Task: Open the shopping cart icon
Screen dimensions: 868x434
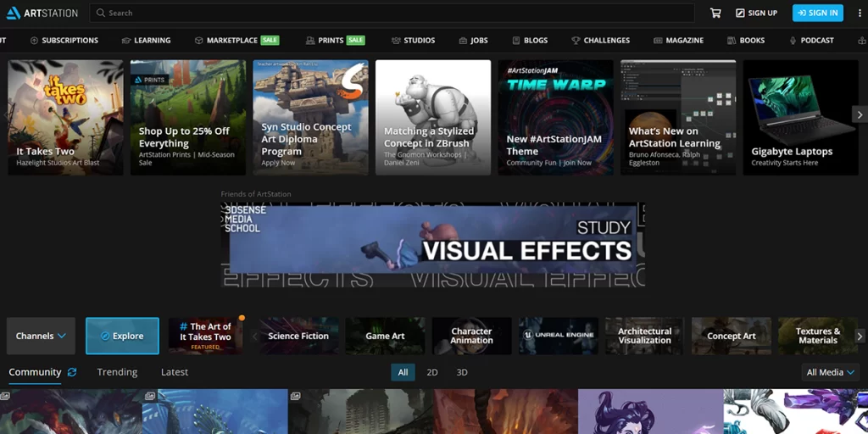Action: (715, 13)
